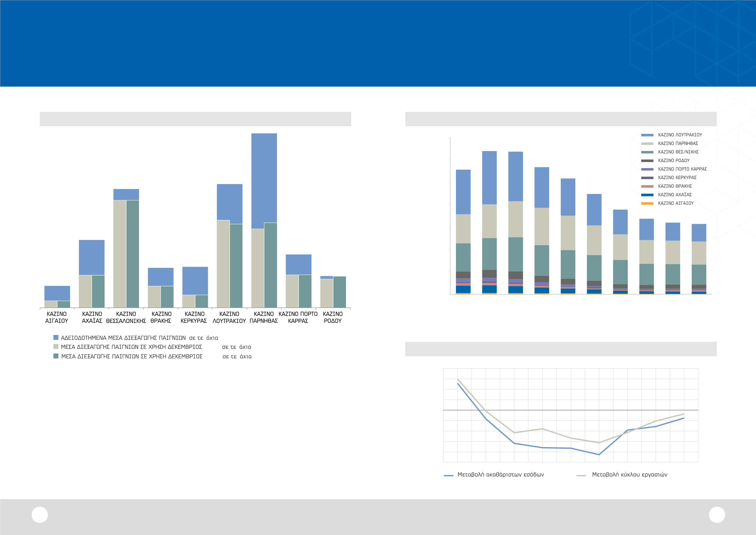The image size is (756, 535).
Task: Click the teal bar above ΚΑΖΙΝΟ ΡΟΔΟΥ
Action: coord(340,292)
